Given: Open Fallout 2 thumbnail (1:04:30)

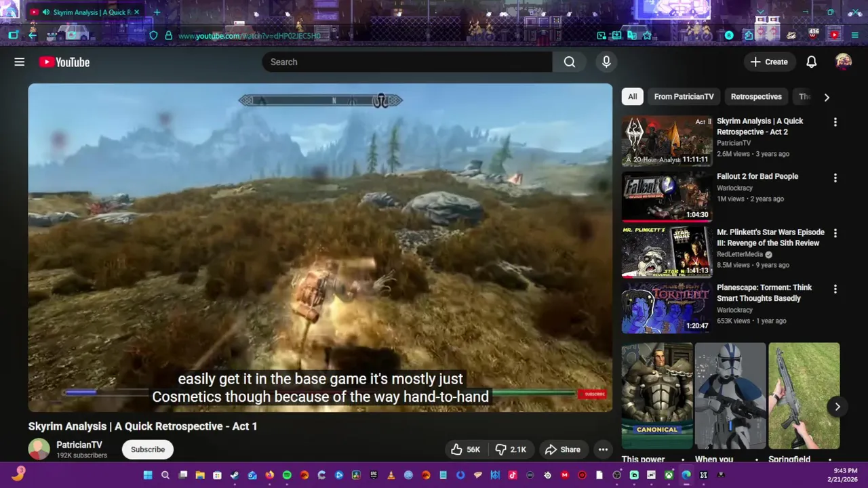Looking at the screenshot, I should pos(667,197).
